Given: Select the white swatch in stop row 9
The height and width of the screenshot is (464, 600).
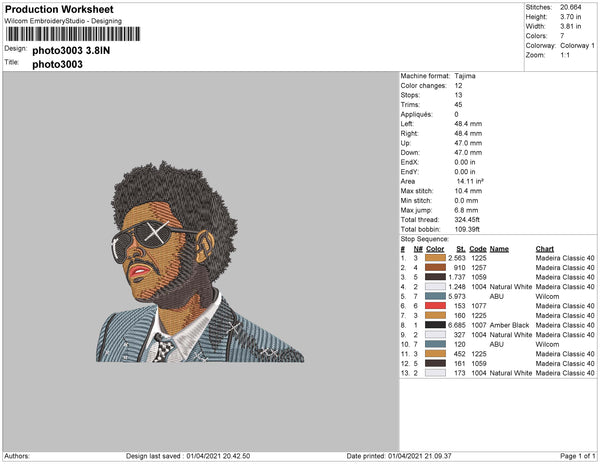Looking at the screenshot, I should coord(435,335).
